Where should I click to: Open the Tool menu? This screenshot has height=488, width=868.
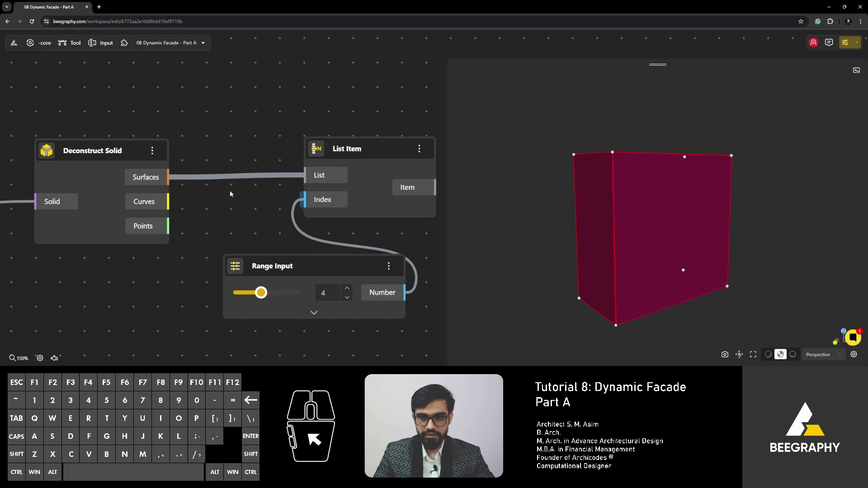coord(70,43)
